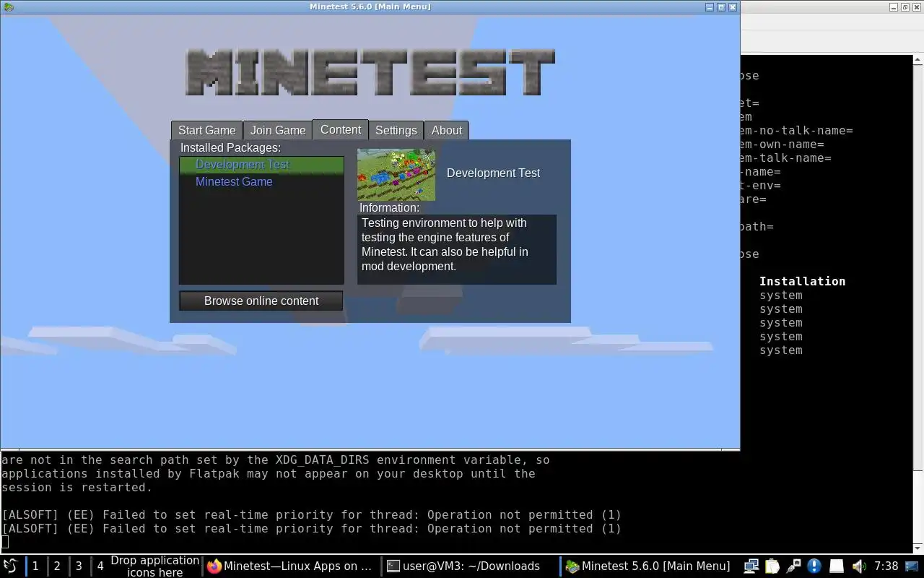Select the Content tab

tap(341, 129)
